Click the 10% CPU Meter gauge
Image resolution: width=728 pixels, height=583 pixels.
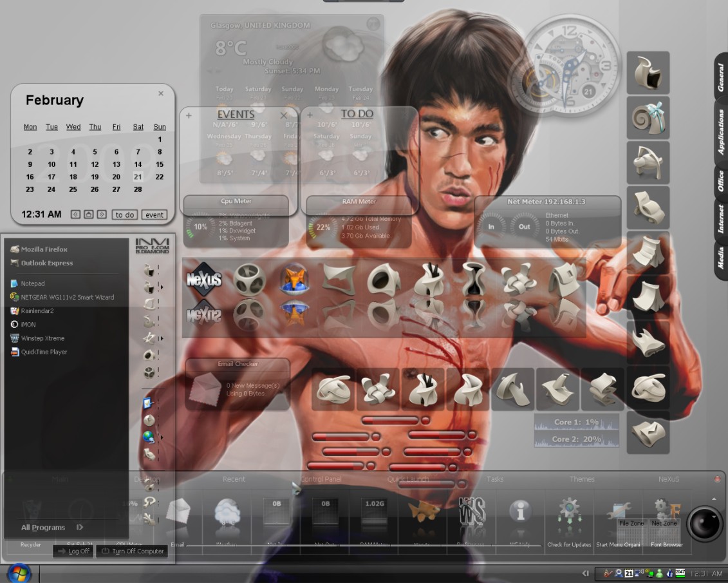(200, 227)
